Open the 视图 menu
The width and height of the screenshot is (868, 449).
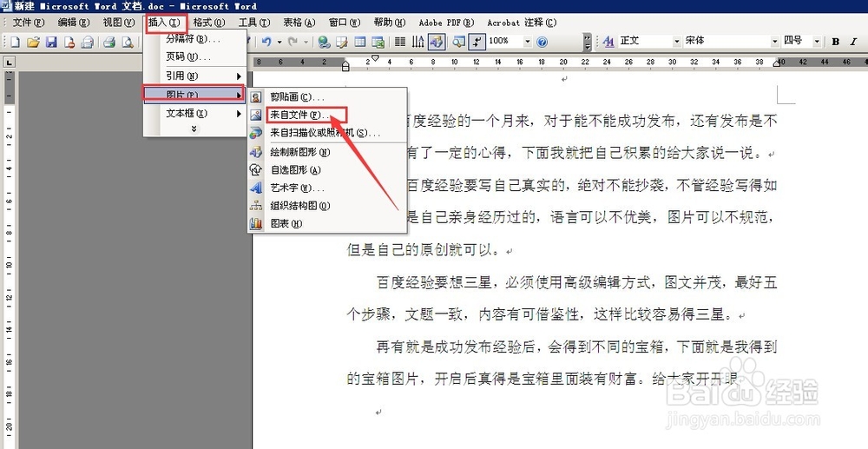coord(118,23)
